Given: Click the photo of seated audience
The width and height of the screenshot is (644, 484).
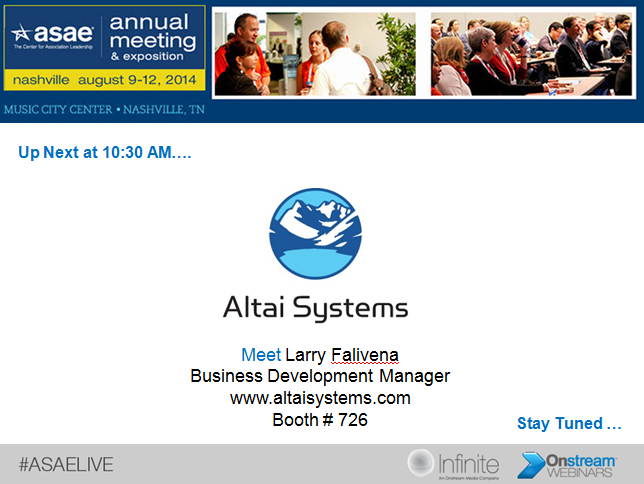Looking at the screenshot, I should [x=531, y=53].
